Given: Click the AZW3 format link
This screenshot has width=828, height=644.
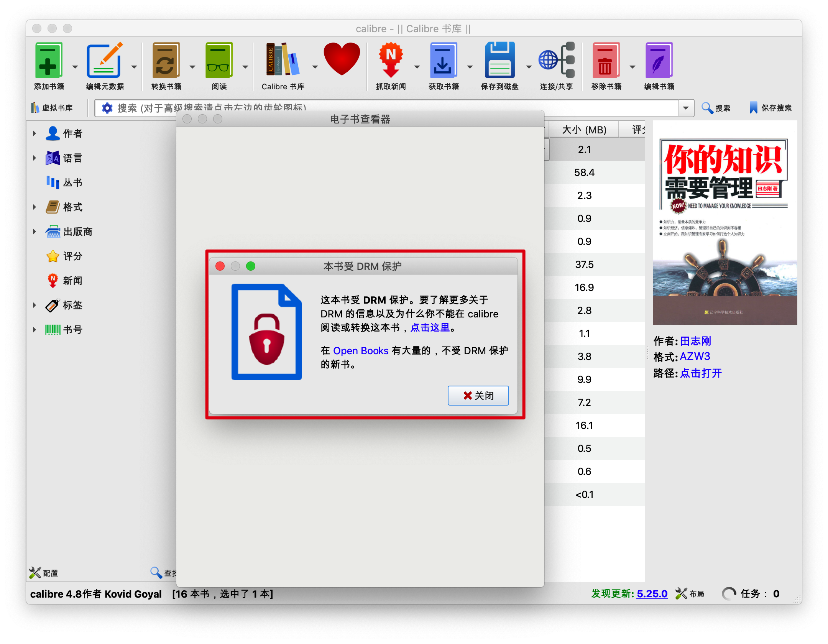Looking at the screenshot, I should click(x=695, y=356).
